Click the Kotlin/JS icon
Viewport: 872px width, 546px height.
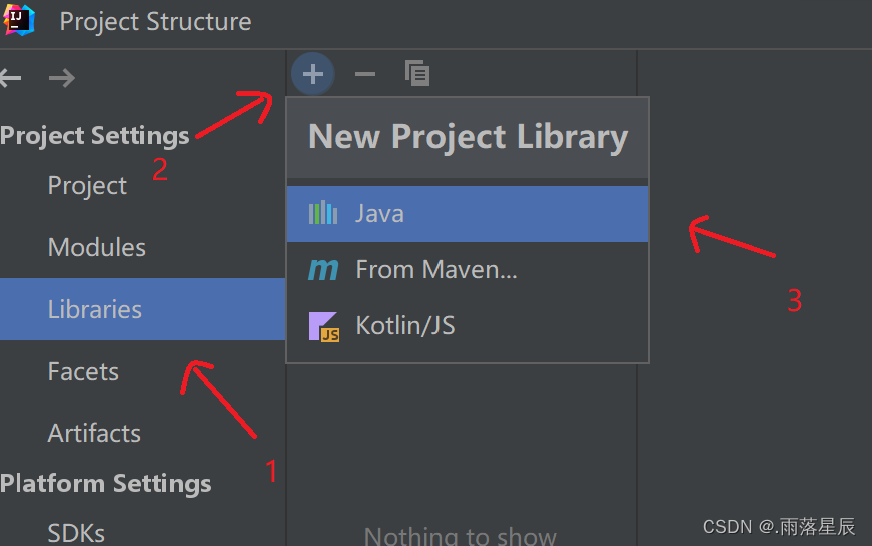pyautogui.click(x=324, y=326)
